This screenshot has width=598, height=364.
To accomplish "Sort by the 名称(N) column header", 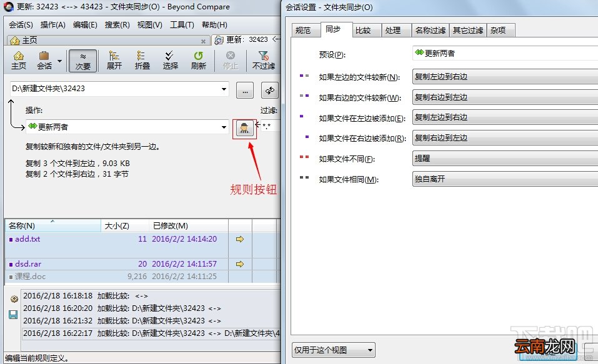I will [x=53, y=225].
